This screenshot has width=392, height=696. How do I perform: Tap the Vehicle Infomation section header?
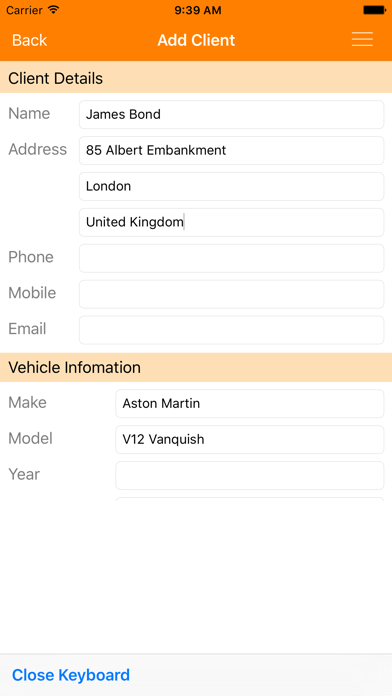[196, 367]
